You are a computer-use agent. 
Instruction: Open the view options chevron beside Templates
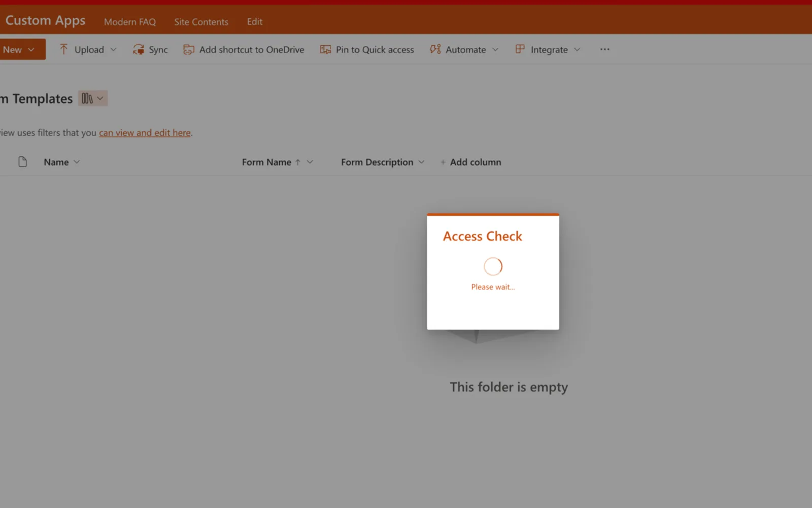coord(100,98)
